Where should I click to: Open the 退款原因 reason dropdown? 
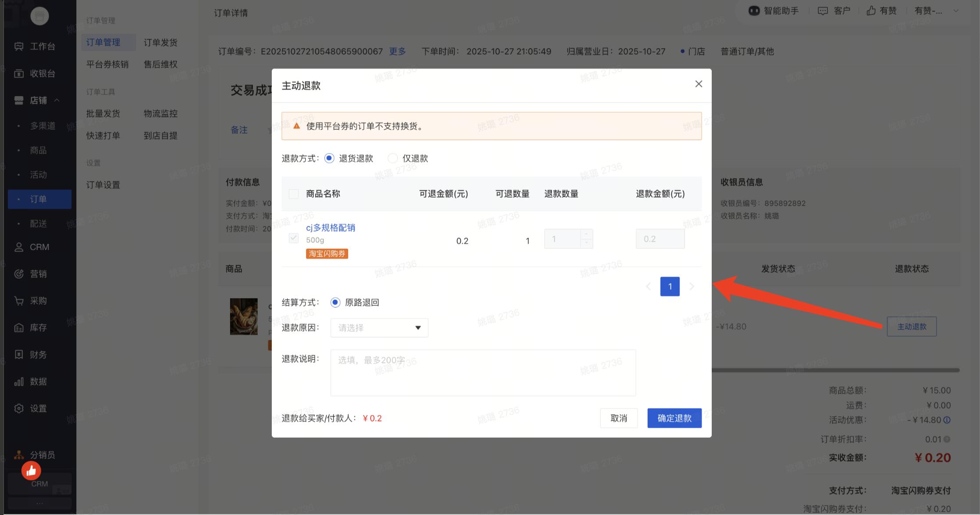378,327
